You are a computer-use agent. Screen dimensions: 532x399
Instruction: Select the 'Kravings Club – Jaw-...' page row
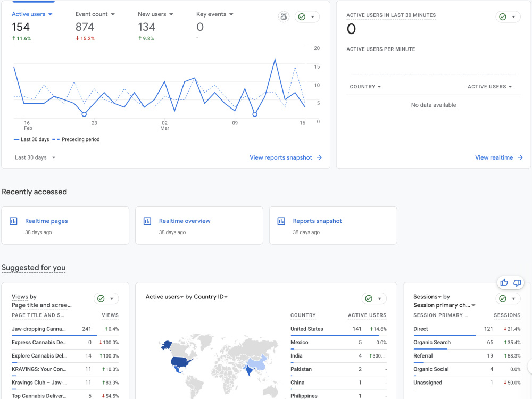[65, 383]
